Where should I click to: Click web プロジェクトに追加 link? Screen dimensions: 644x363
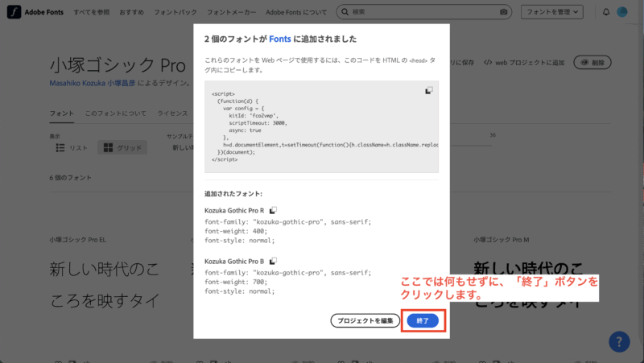[x=524, y=63]
